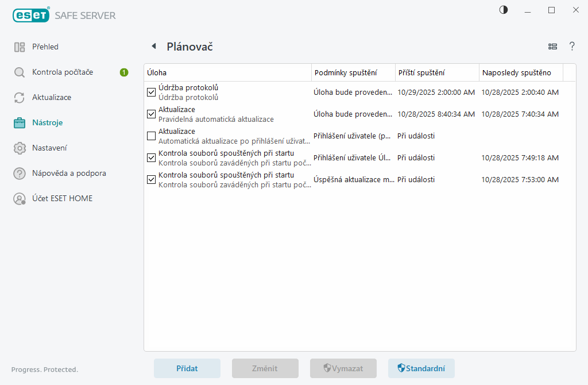Viewport: 588px width, 385px height.
Task: Click the Kontrola počítače magnifier icon
Action: coord(20,72)
